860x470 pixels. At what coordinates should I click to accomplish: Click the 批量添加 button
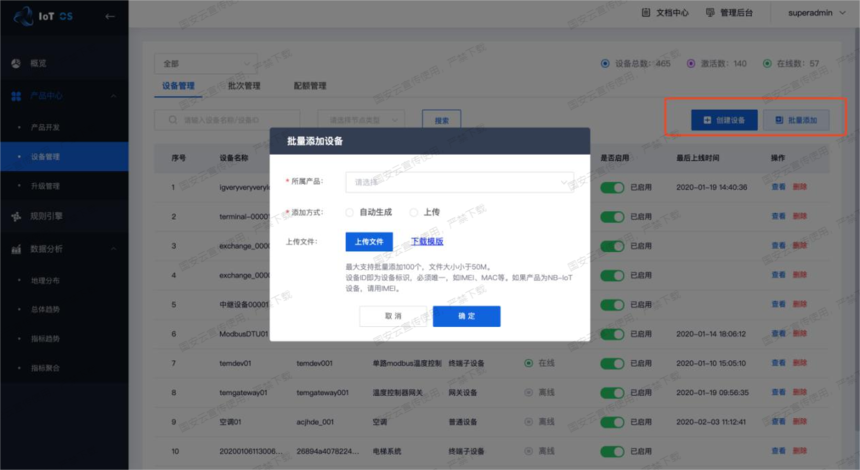(796, 120)
